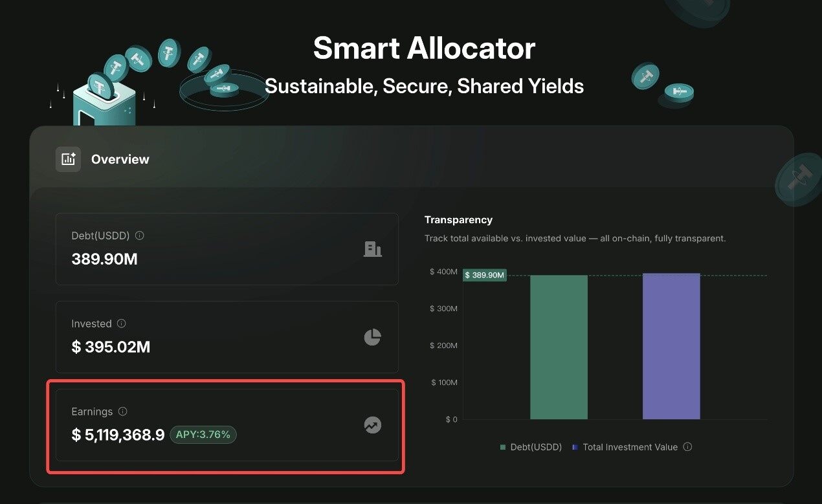Click the building icon in Debt card

(x=372, y=249)
